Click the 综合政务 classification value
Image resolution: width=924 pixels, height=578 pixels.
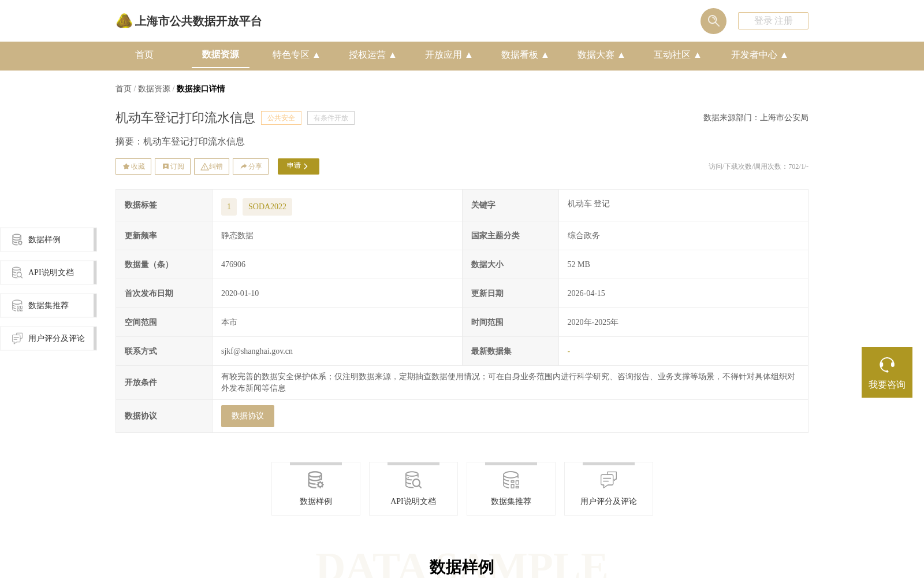[584, 236]
